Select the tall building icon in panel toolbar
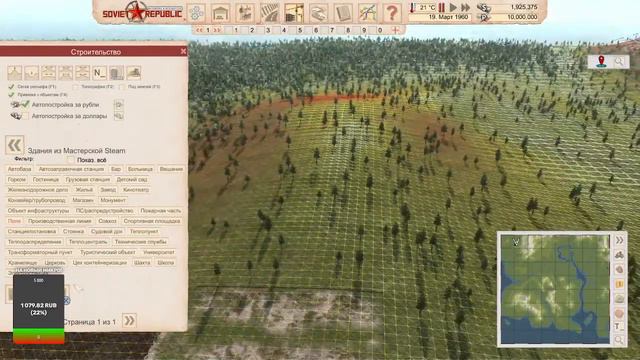 [116, 73]
